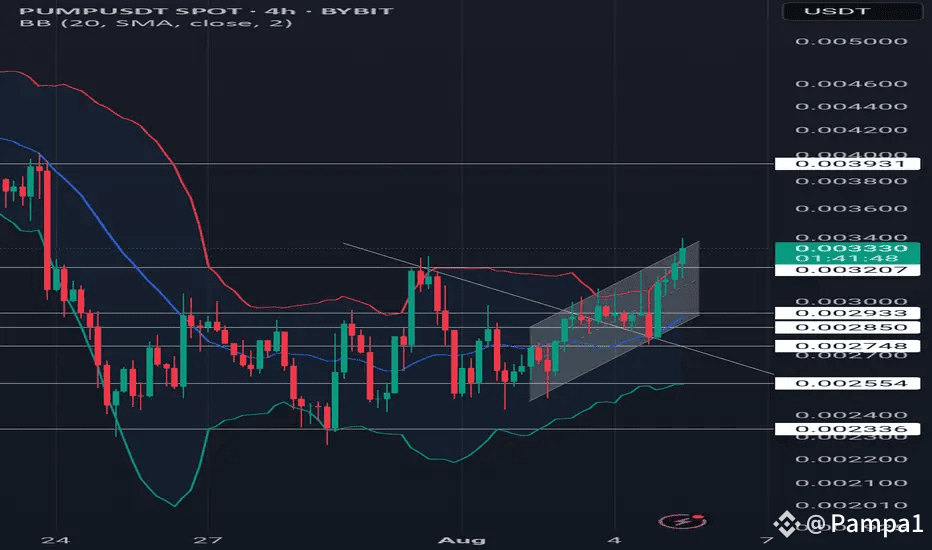Click the 0.004400 price axis value
The width and height of the screenshot is (932, 550).
point(851,107)
